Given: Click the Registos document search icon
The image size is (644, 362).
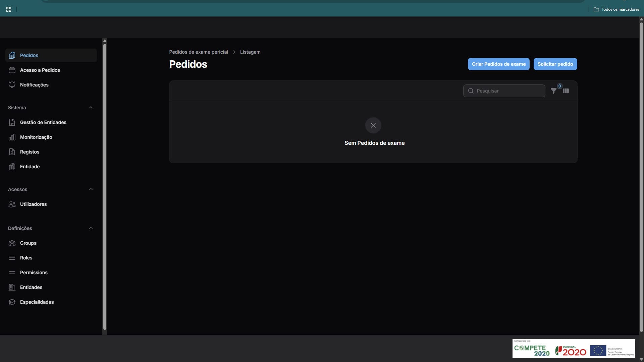Looking at the screenshot, I should [x=12, y=152].
